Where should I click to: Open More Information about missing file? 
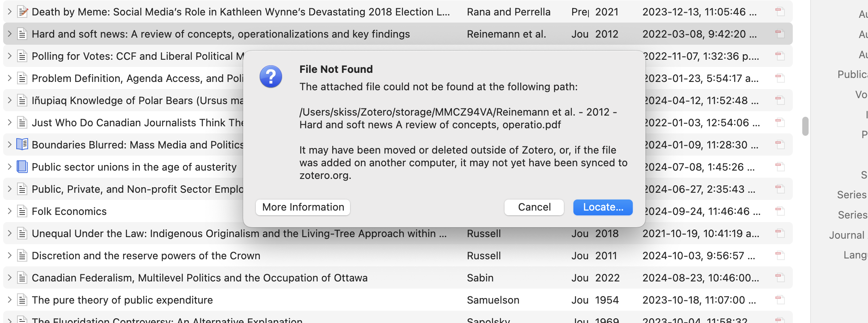[x=303, y=207]
